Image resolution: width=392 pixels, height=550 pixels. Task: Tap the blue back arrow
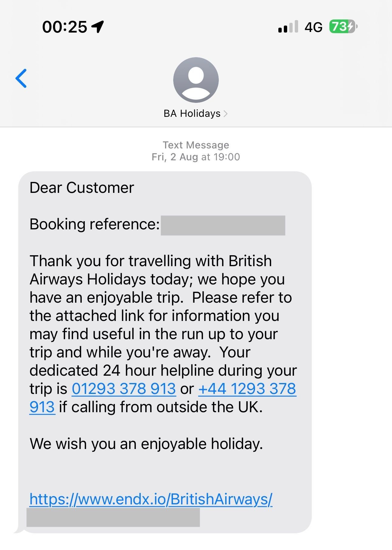pos(21,78)
